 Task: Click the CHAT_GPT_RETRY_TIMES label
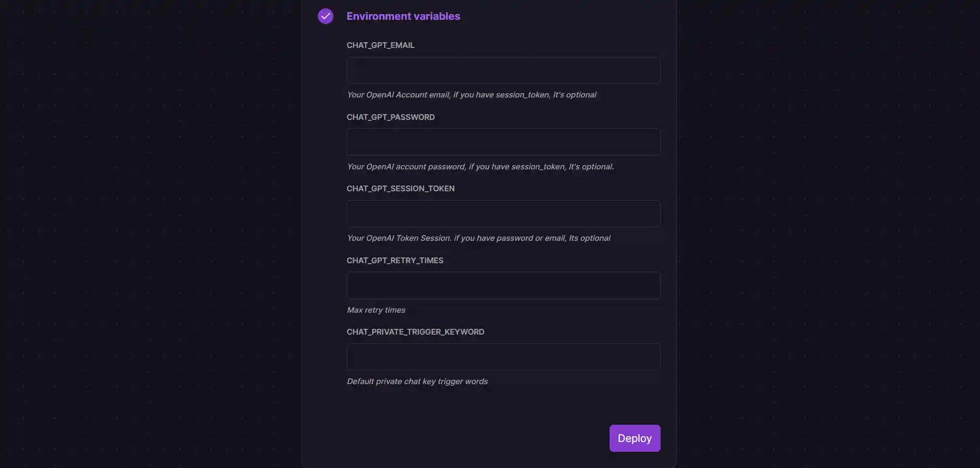pyautogui.click(x=395, y=261)
